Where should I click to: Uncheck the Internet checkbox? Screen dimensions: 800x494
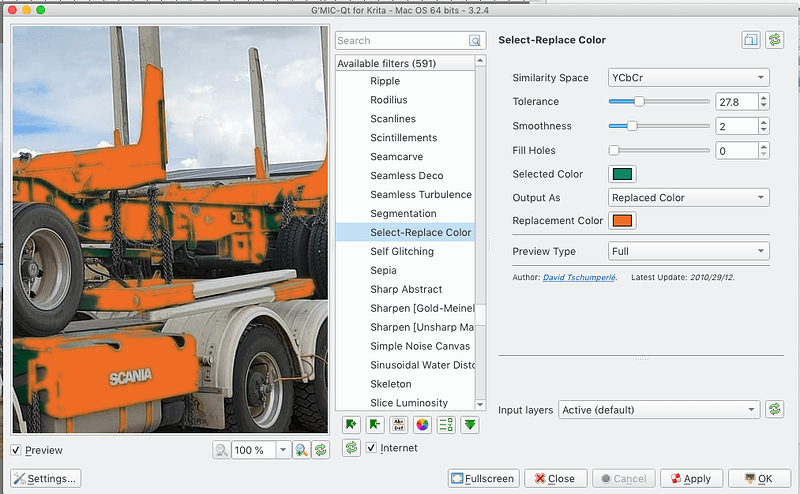[371, 448]
